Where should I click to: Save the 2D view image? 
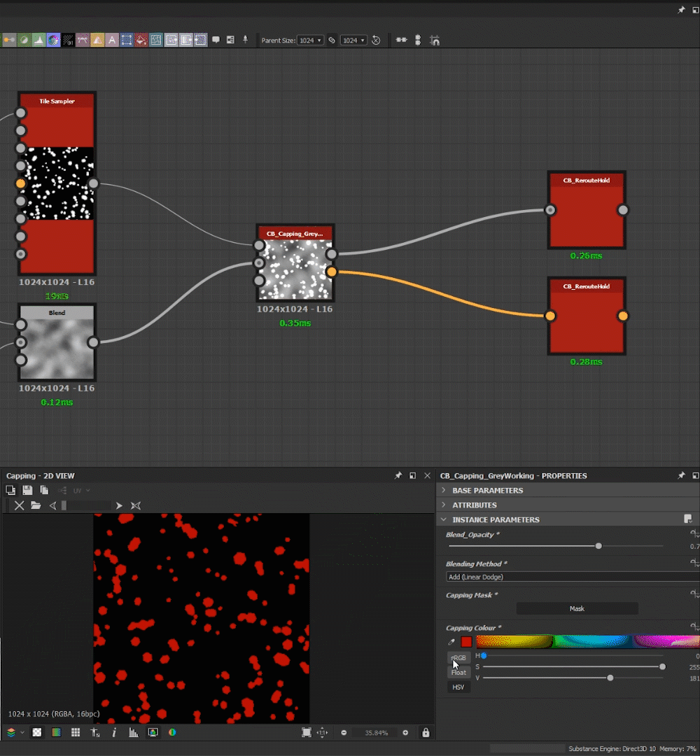[x=27, y=490]
